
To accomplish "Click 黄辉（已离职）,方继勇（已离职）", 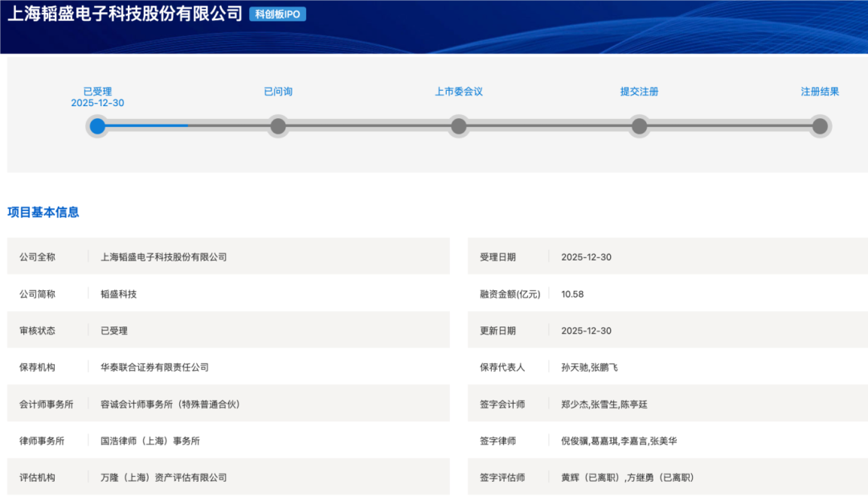I will click(x=627, y=478).
